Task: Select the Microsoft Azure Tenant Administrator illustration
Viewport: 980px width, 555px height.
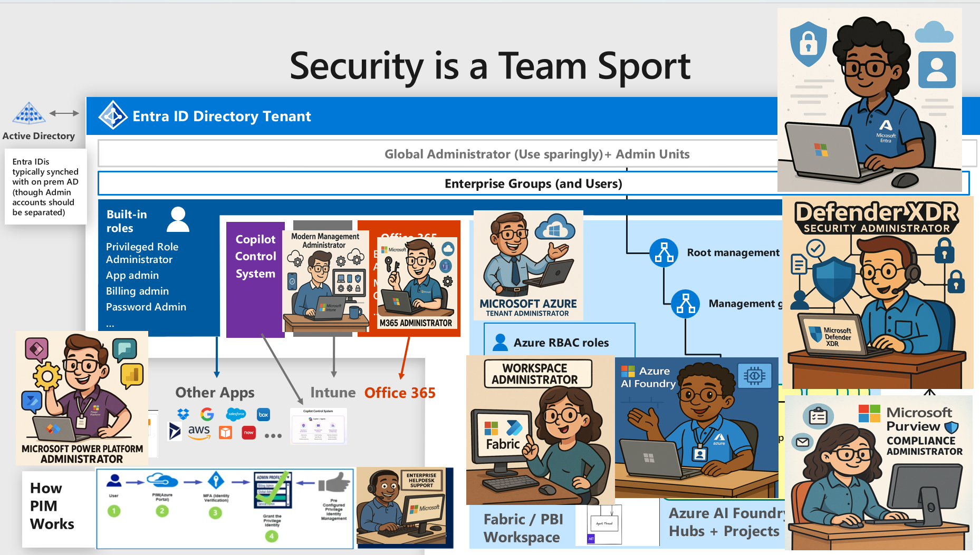Action: point(529,265)
